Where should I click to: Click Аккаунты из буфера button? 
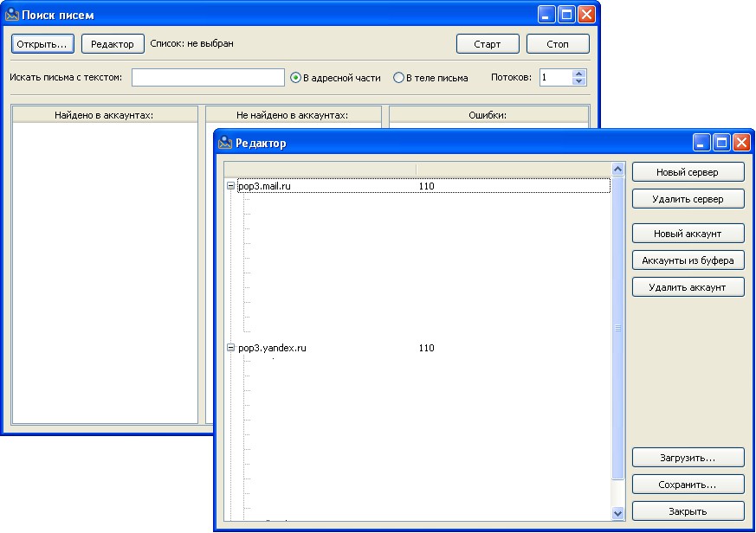(688, 260)
